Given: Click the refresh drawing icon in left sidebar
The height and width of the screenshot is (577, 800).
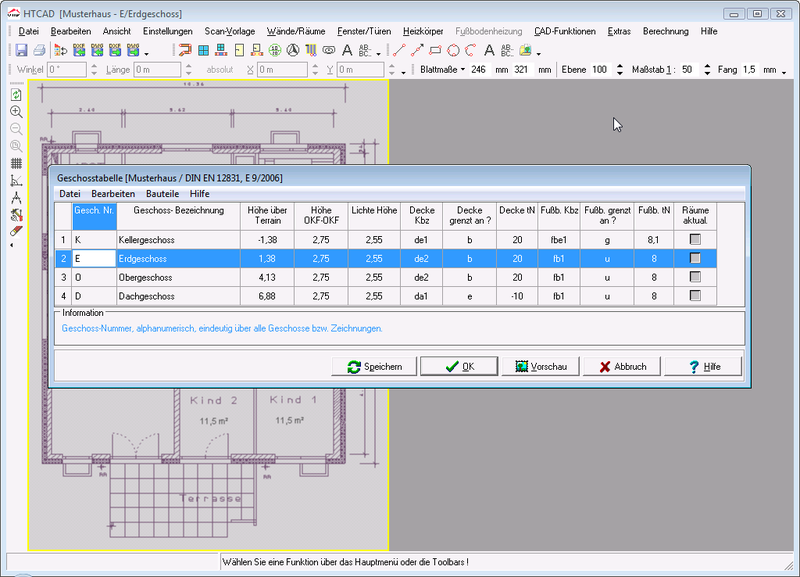Looking at the screenshot, I should (x=16, y=94).
